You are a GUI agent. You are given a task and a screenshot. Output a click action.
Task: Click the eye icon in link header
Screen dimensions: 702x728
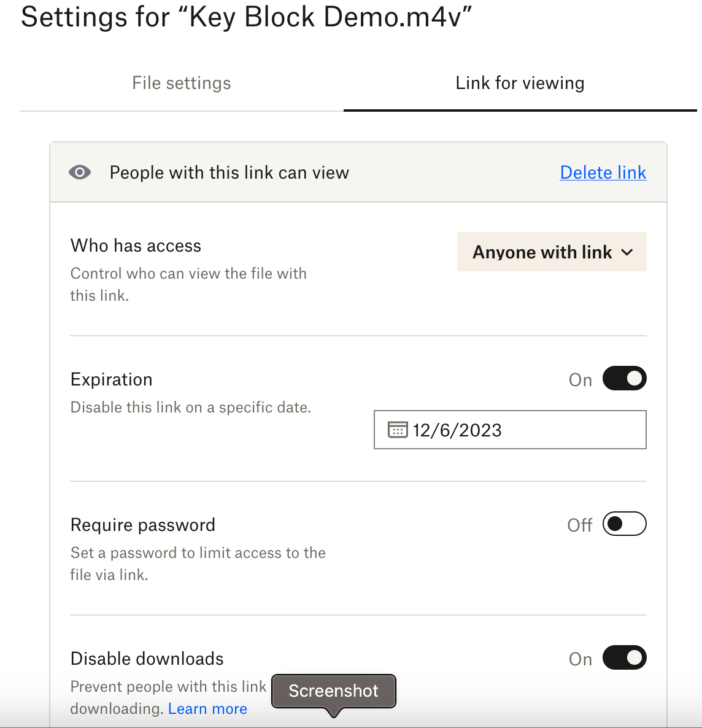80,172
